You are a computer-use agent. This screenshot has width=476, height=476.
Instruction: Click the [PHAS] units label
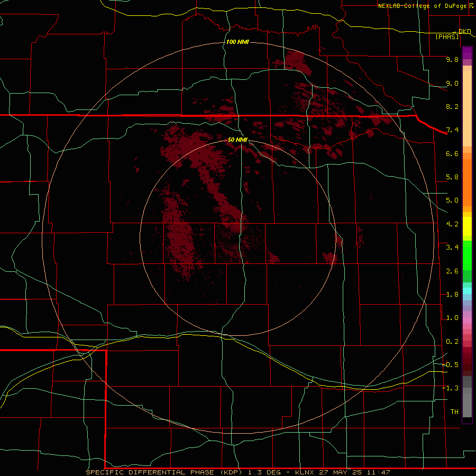click(447, 36)
